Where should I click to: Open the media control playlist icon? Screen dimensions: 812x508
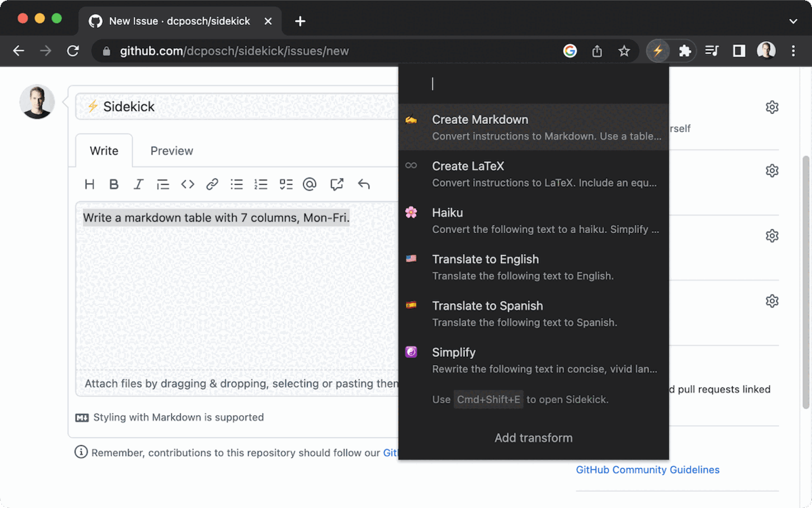click(x=712, y=51)
